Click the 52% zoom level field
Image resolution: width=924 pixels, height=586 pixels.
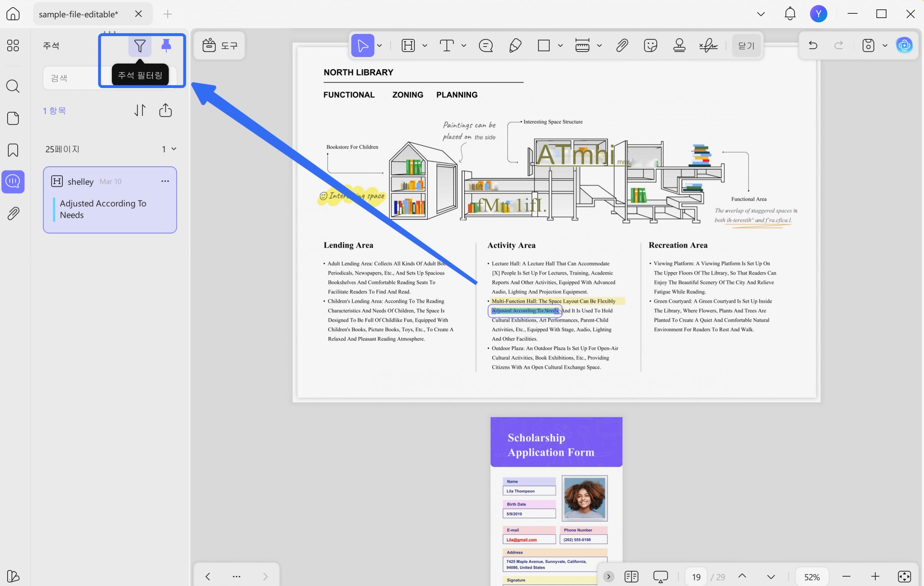(812, 577)
